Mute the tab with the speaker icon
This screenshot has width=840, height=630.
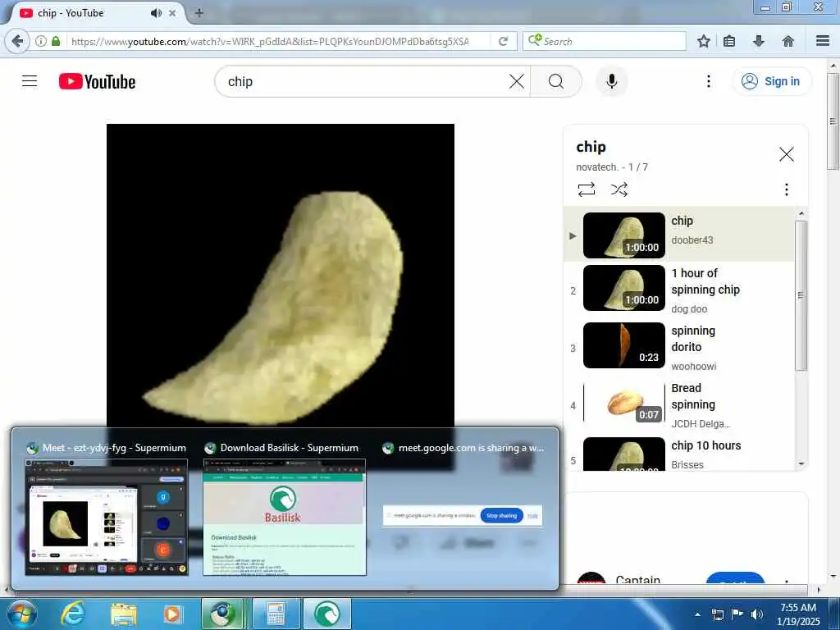tap(156, 13)
